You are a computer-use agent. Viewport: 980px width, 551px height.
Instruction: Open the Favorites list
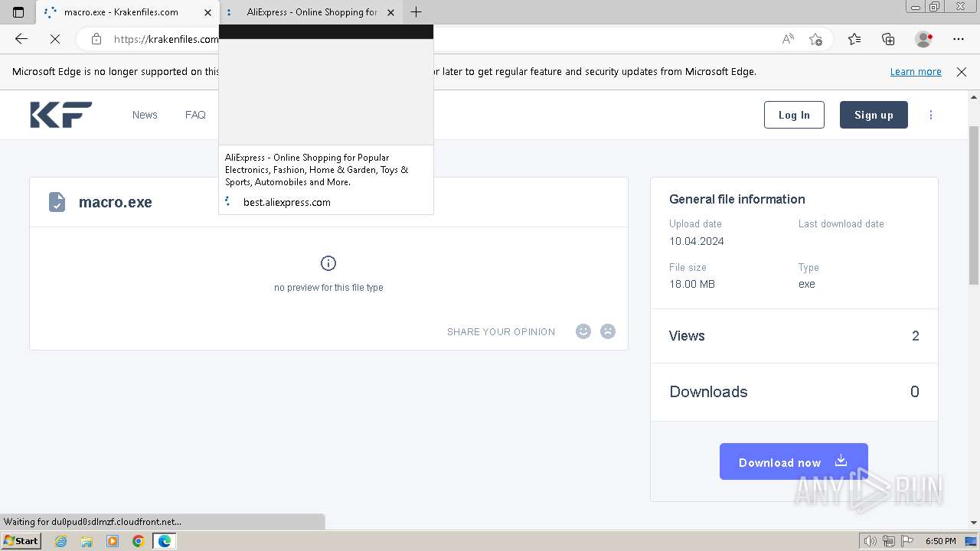[x=854, y=39]
